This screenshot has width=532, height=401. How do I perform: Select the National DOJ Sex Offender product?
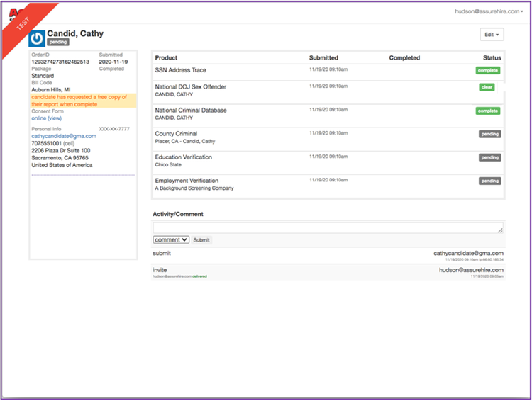click(191, 87)
